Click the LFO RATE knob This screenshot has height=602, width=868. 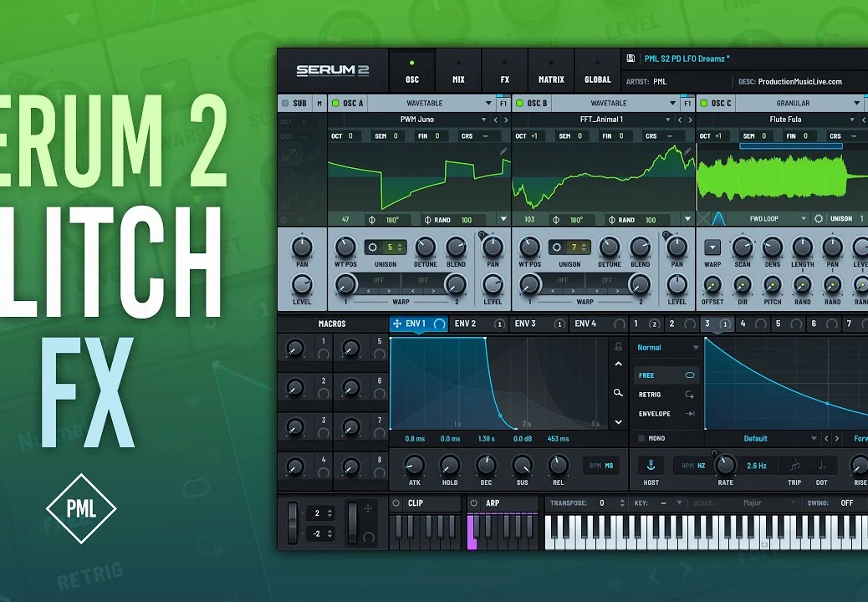(725, 465)
